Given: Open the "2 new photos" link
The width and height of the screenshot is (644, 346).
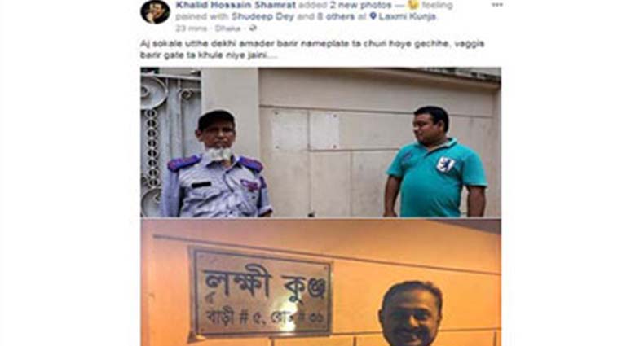Looking at the screenshot, I should [x=360, y=5].
